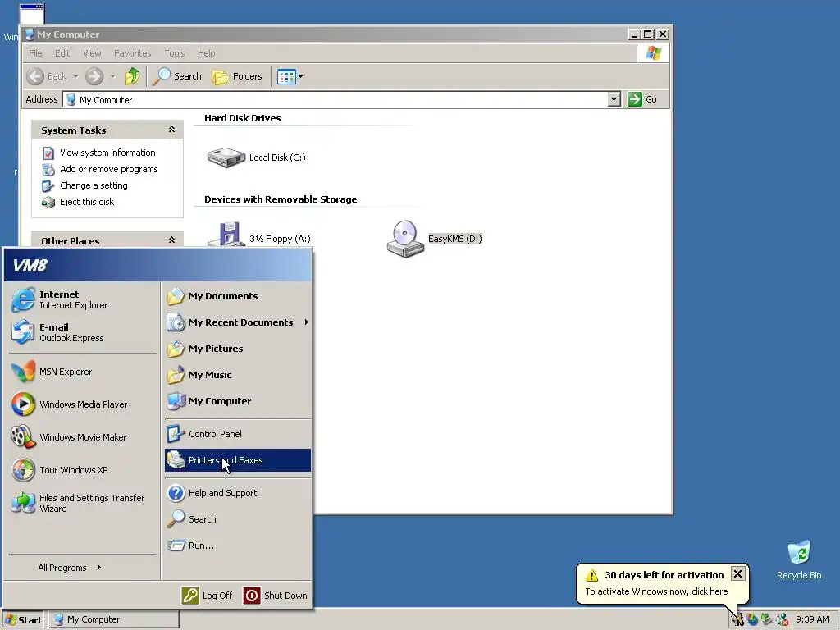The width and height of the screenshot is (840, 630).
Task: Open MSN Explorer
Action: click(x=83, y=372)
